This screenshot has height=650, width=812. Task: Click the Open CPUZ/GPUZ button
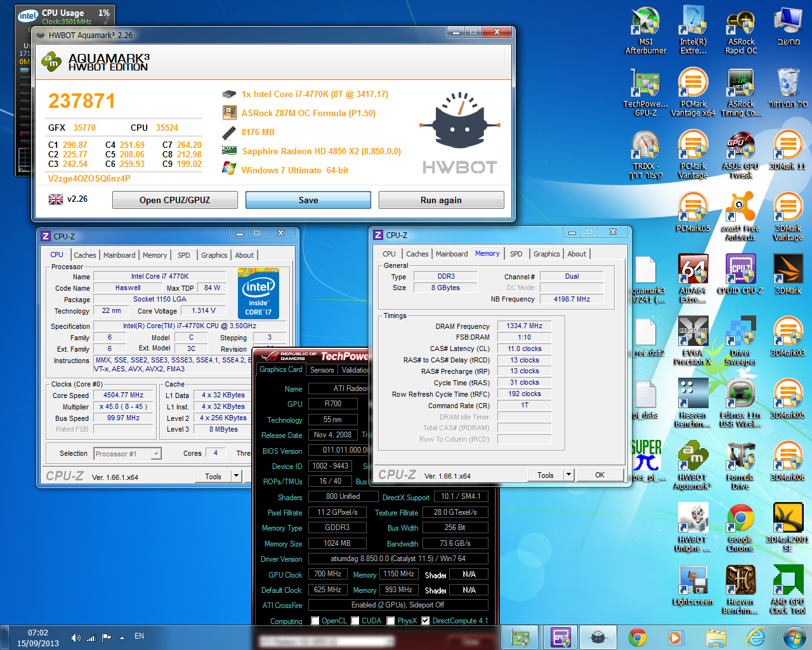click(175, 200)
